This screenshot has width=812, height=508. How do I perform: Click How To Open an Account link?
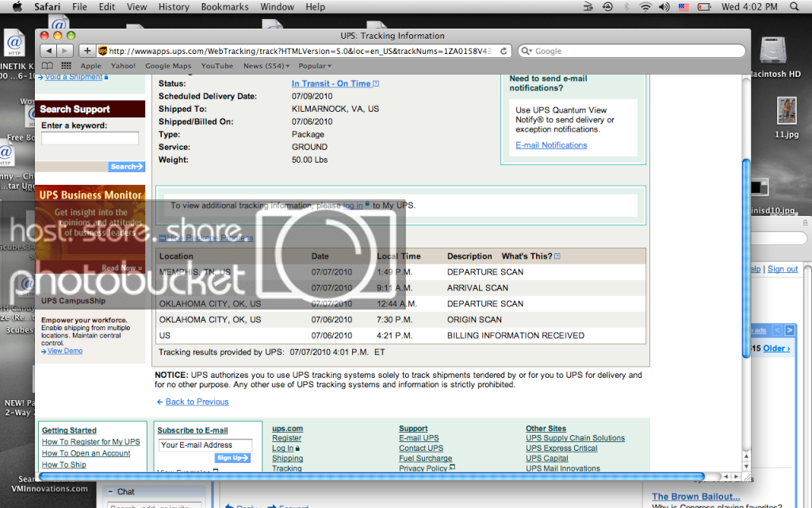click(86, 453)
